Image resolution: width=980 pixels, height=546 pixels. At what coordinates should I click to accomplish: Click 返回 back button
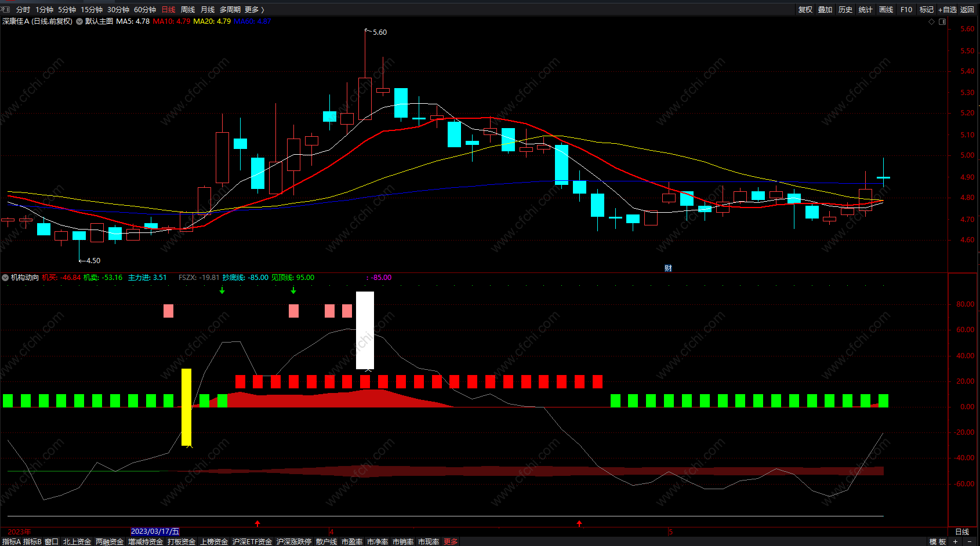[x=967, y=9]
